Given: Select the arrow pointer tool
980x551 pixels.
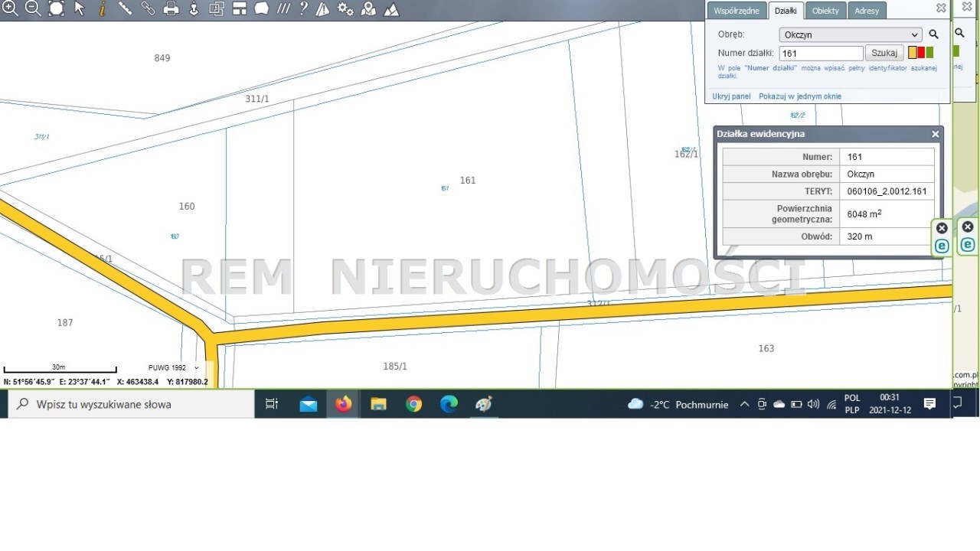Looking at the screenshot, I should point(80,8).
